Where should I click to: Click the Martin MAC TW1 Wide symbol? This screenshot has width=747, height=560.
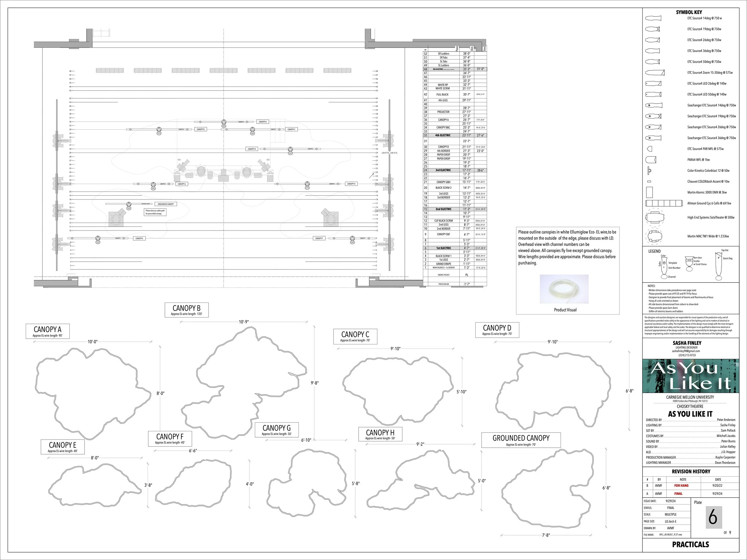655,236
